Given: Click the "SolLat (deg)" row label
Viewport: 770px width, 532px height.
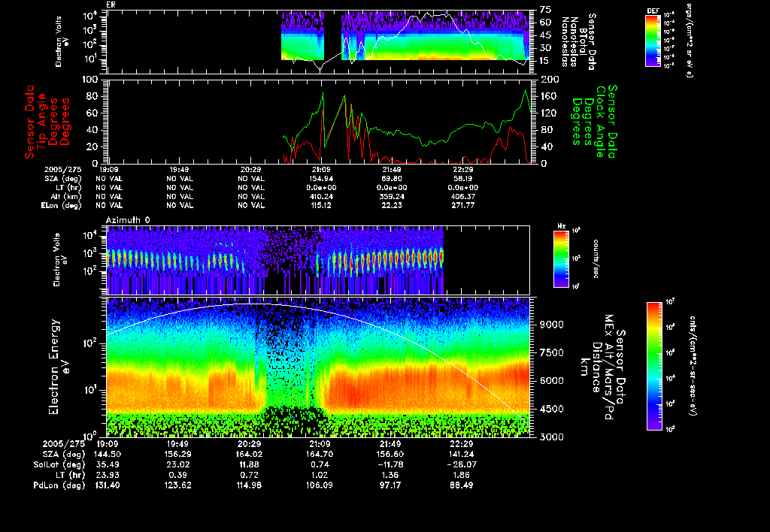Looking at the screenshot, I should (x=59, y=465).
